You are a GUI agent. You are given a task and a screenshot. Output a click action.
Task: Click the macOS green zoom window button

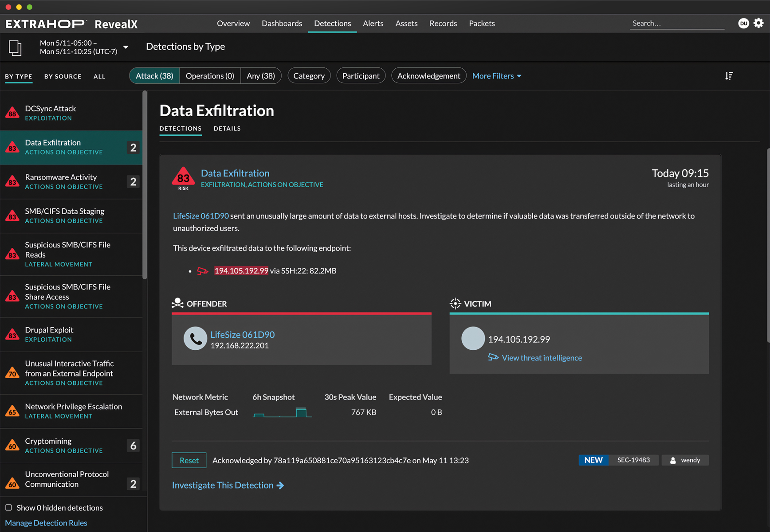pos(29,7)
